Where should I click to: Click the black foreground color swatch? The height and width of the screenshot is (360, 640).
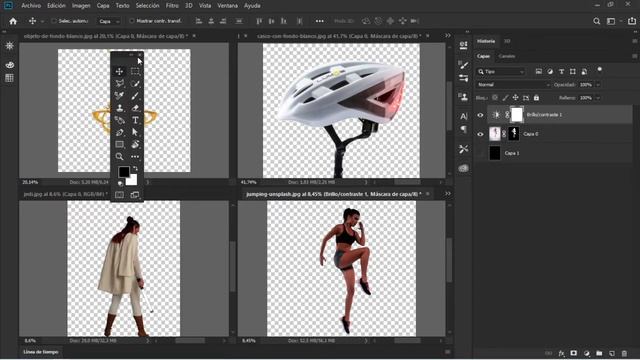[x=124, y=172]
